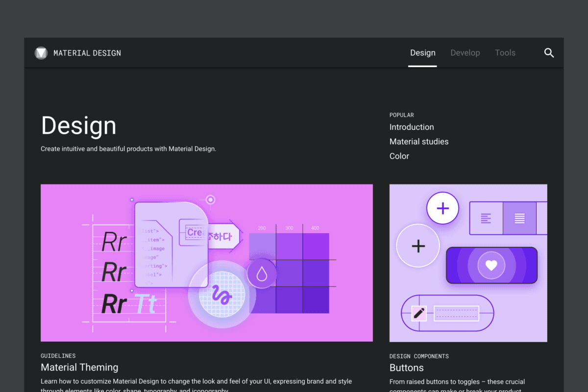Click the DESIGN COMPONENTS label
The image size is (588, 392).
coord(419,356)
